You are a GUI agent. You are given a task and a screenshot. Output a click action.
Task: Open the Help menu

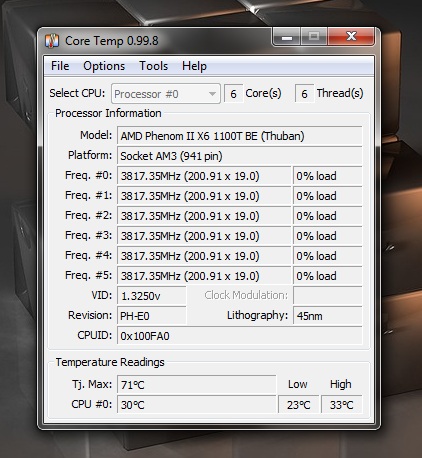194,66
